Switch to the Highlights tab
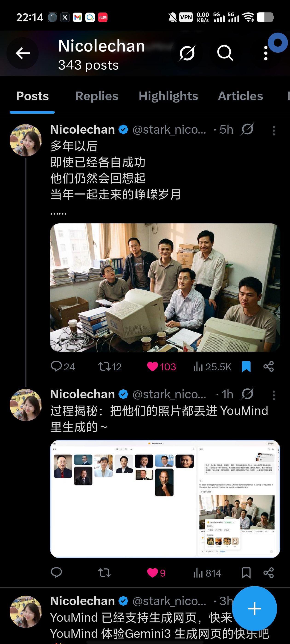 tap(168, 96)
